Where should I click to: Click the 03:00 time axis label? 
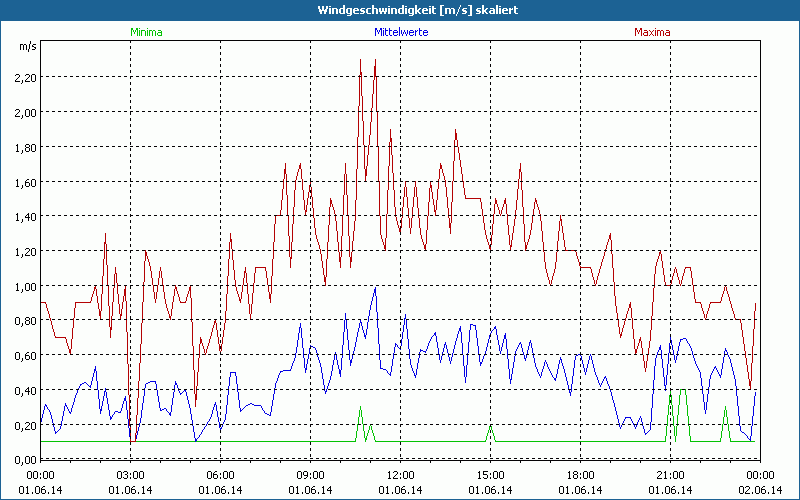[x=130, y=475]
